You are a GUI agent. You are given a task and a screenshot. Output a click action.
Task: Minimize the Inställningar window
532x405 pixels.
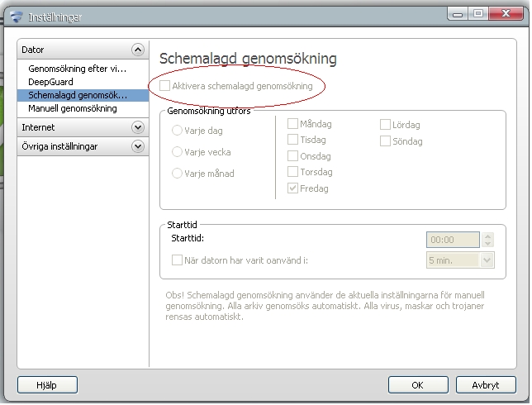click(458, 13)
